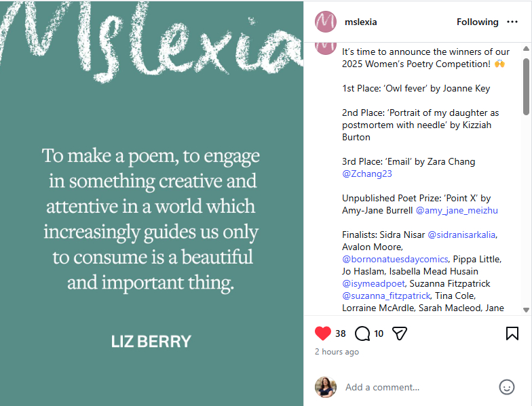Screen dimensions: 532x406
Task: Open the mslexia username link
Action: [x=361, y=22]
